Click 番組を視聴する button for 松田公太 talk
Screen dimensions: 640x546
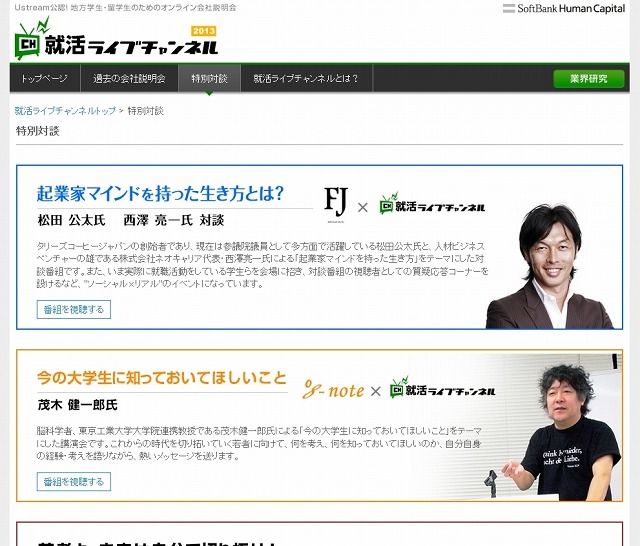(x=74, y=309)
